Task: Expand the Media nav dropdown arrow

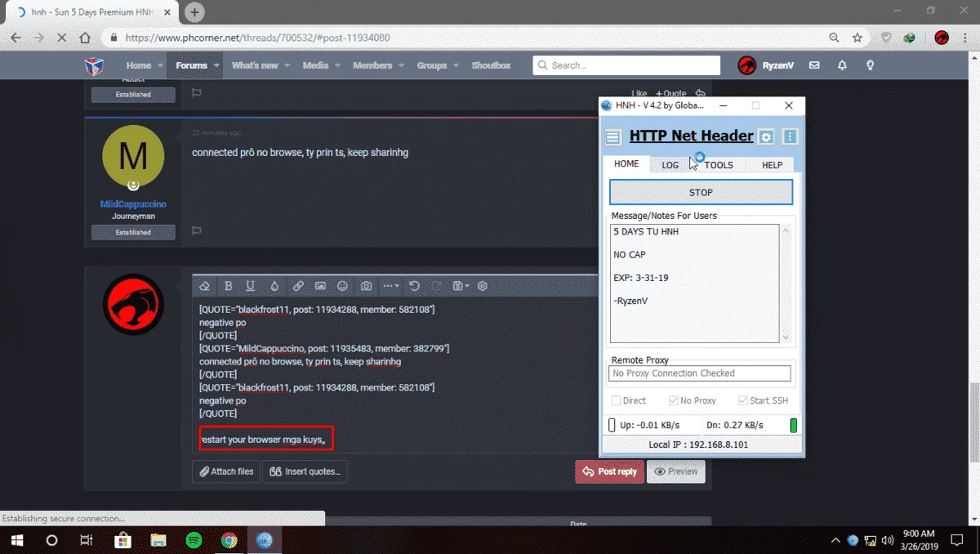Action: tap(337, 65)
